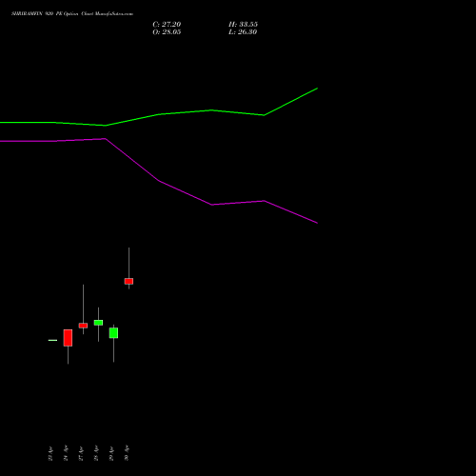Click the 29 Apr date label
Image resolution: width=476 pixels, height=476 pixels.
pyautogui.click(x=111, y=453)
